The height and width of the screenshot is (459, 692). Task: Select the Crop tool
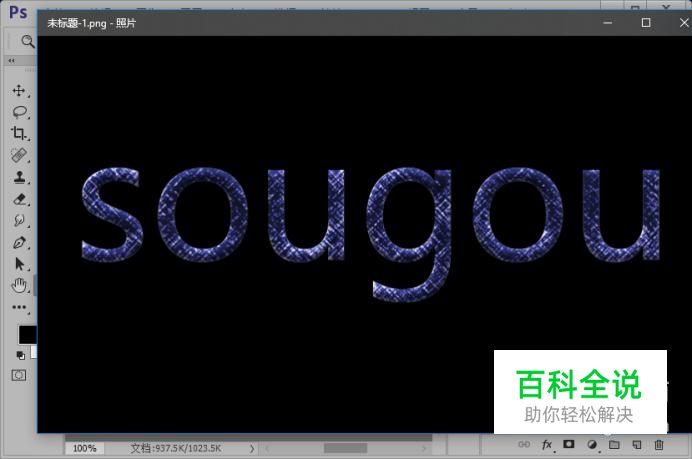tap(19, 133)
